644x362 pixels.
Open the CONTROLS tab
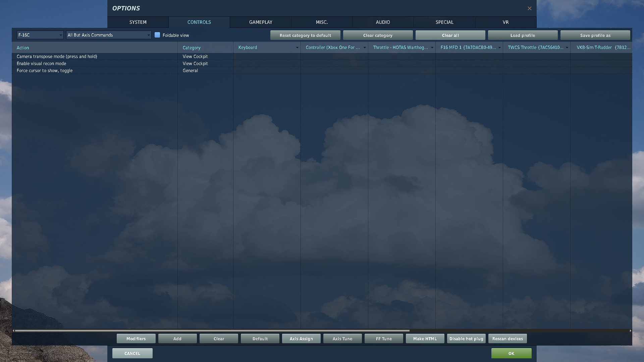coord(199,22)
